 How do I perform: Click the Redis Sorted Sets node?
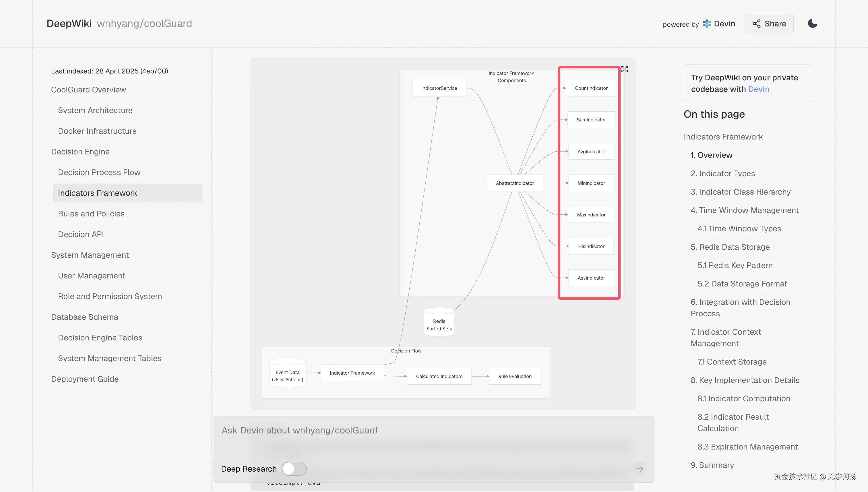coord(439,324)
